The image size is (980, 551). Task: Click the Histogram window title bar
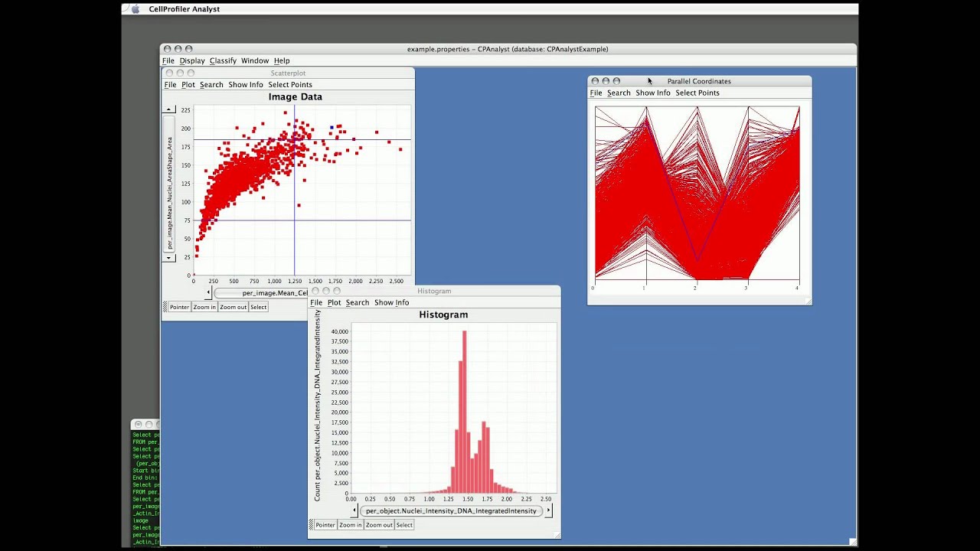click(434, 291)
